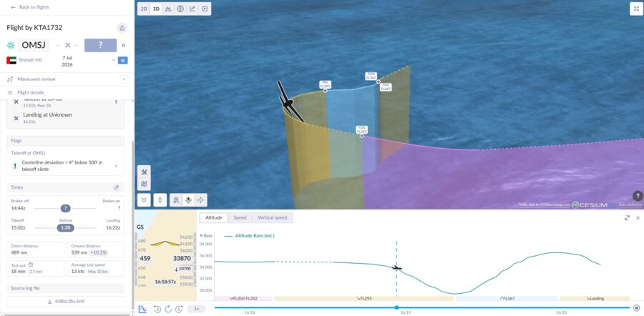Close the chart panel
The height and width of the screenshot is (316, 644).
[x=638, y=218]
